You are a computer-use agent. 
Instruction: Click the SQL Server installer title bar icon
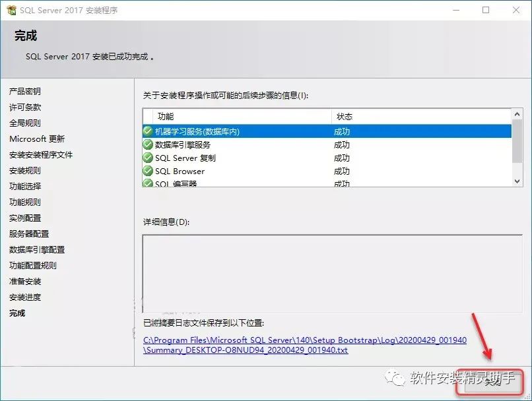[x=11, y=10]
